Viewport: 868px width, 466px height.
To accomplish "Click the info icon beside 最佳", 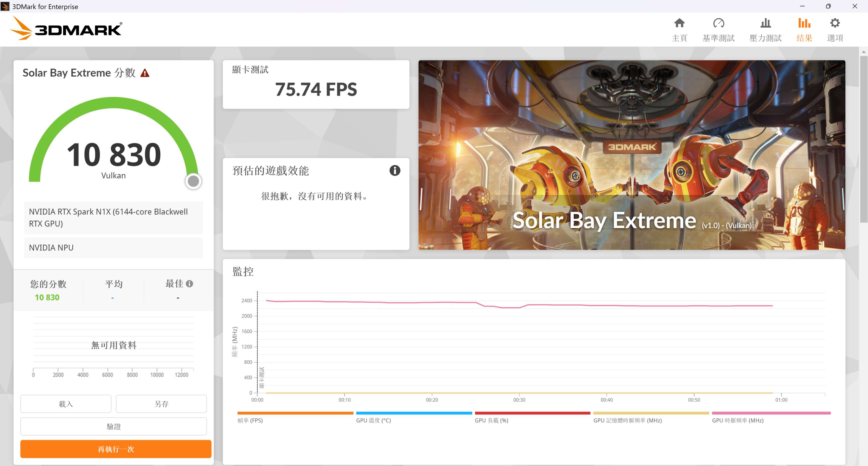I will (x=189, y=284).
